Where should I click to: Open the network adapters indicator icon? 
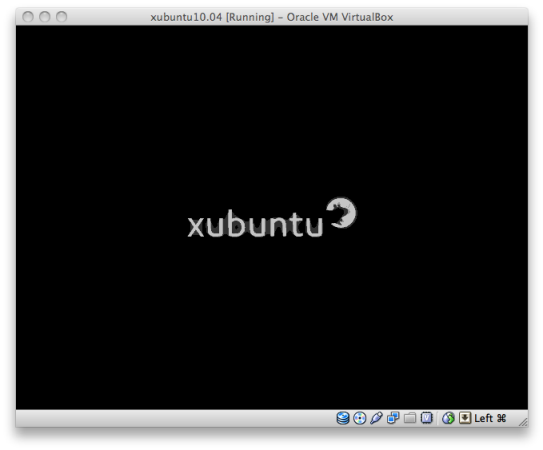coord(393,418)
